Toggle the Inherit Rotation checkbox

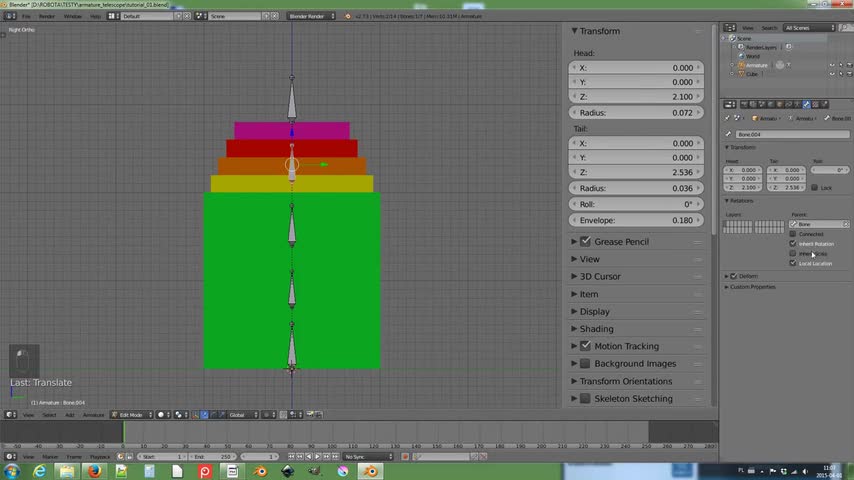point(792,244)
